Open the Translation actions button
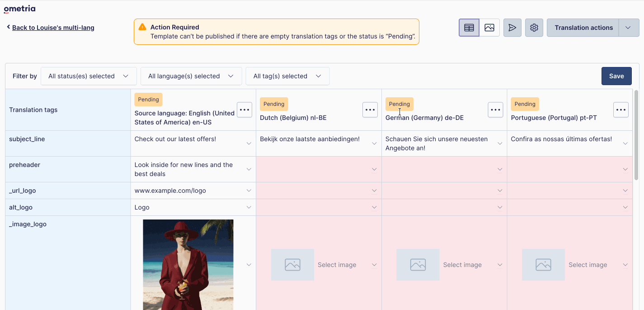Screen dimensions: 644x310 click(583, 28)
